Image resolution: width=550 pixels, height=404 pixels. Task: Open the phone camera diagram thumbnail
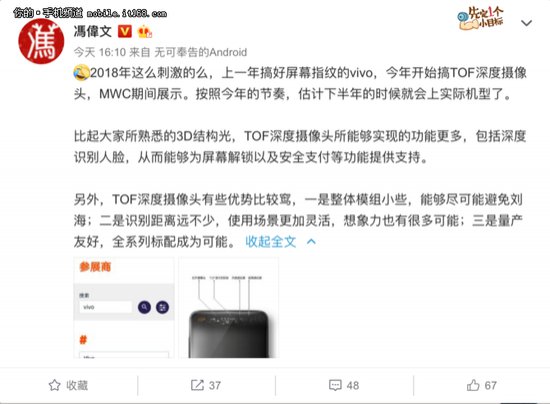click(x=229, y=307)
